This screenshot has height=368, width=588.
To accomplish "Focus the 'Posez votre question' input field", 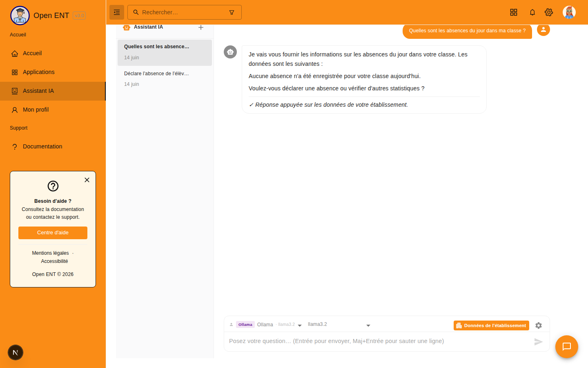I will point(378,341).
